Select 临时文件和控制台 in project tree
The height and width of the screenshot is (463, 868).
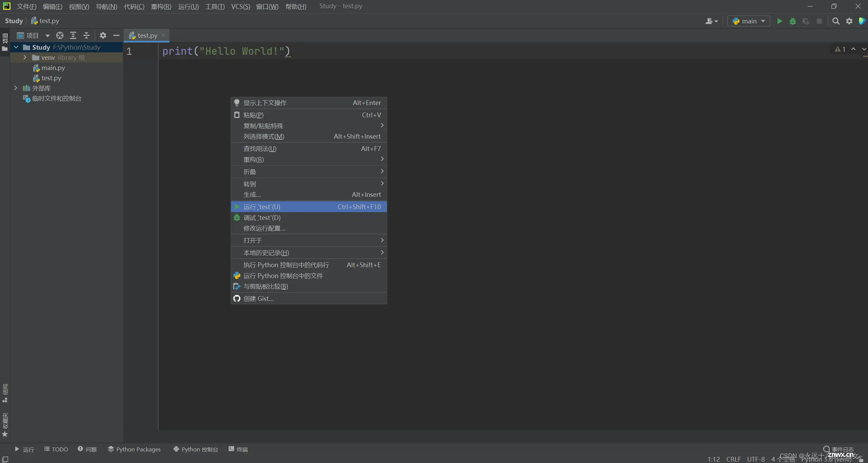(x=52, y=99)
